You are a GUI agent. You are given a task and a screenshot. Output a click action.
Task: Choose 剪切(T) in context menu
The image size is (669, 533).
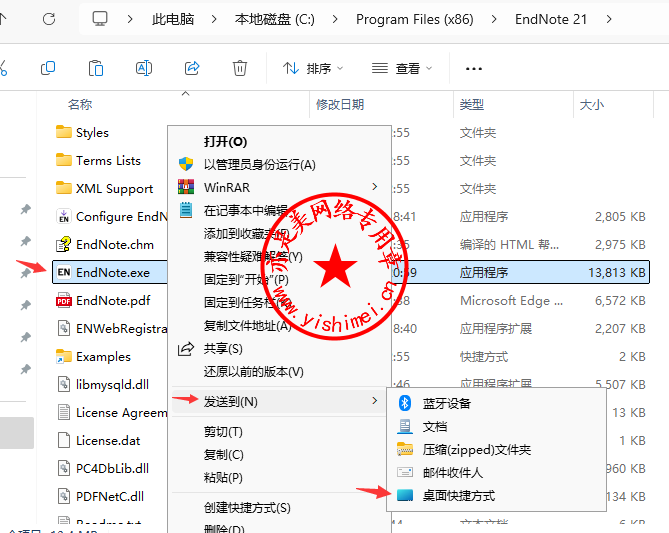click(x=223, y=431)
